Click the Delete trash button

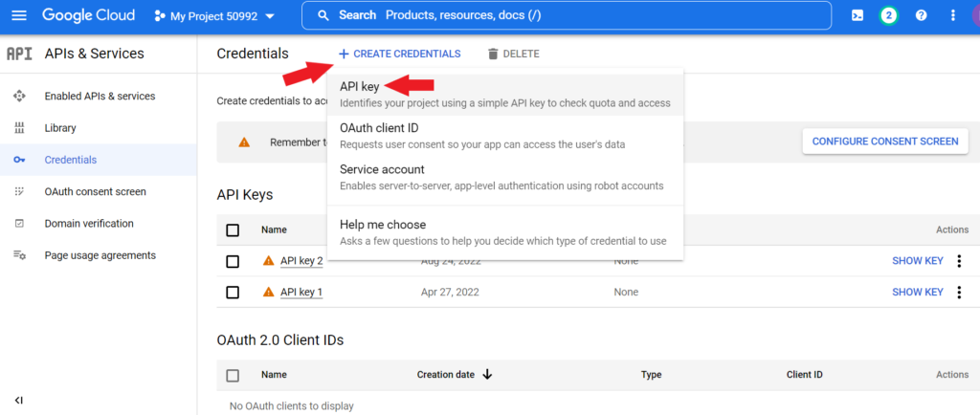tap(513, 54)
